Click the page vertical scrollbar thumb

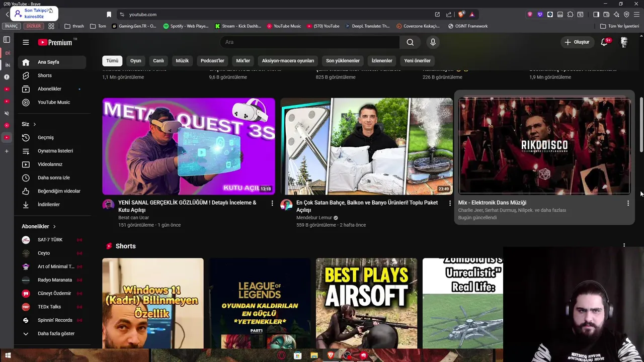641,124
